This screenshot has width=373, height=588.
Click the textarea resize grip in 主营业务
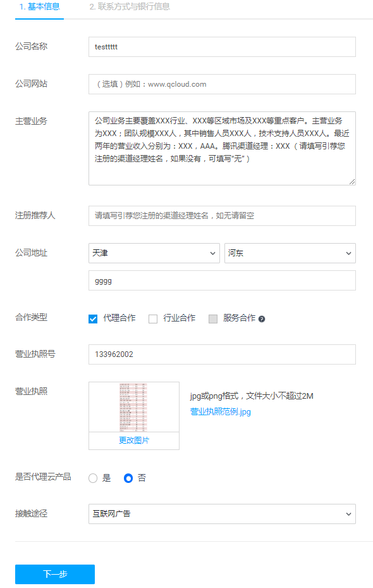click(x=352, y=182)
